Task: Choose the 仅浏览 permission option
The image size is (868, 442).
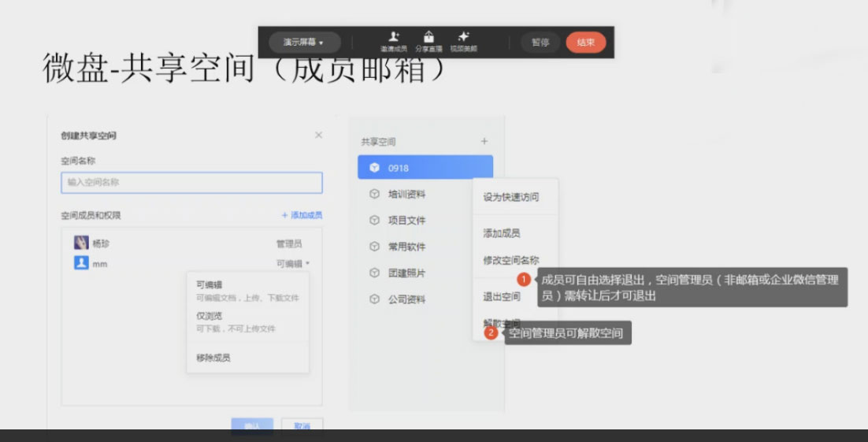Action: (x=210, y=316)
